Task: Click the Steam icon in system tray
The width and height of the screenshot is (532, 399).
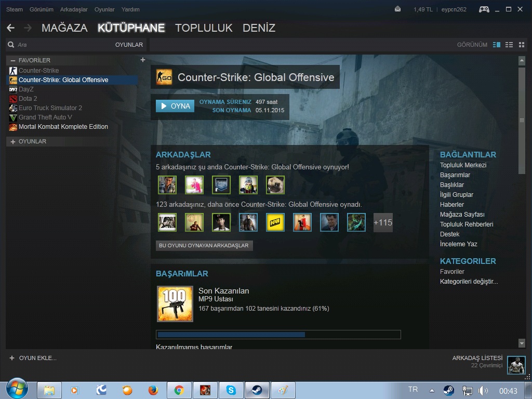Action: pyautogui.click(x=448, y=391)
